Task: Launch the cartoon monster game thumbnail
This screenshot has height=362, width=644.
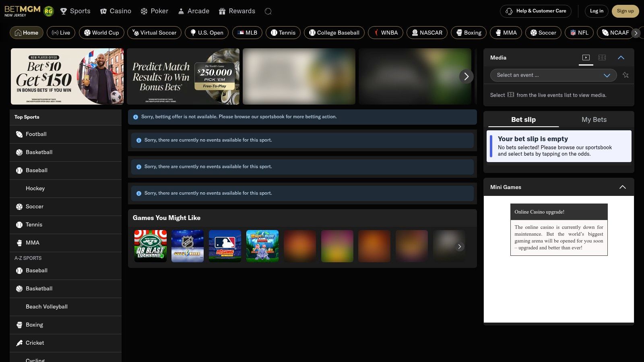Action: point(262,246)
